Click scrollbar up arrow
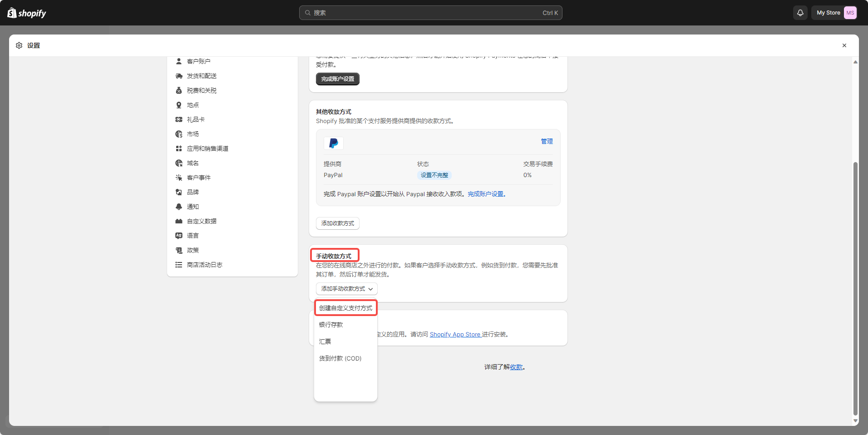The image size is (868, 435). (855, 62)
